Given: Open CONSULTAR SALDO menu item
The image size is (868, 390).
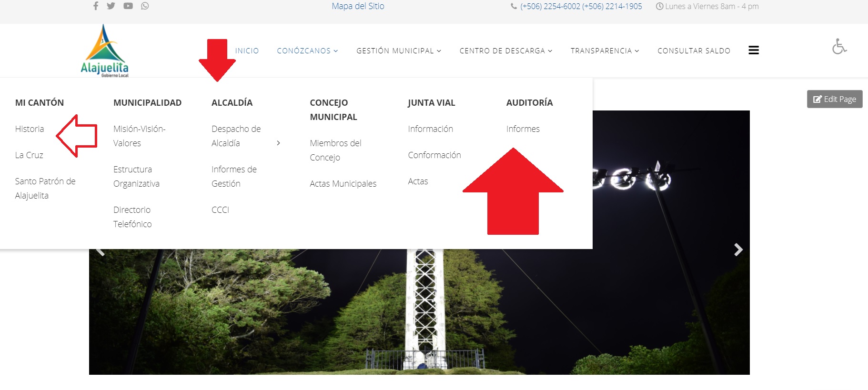Looking at the screenshot, I should click(694, 50).
